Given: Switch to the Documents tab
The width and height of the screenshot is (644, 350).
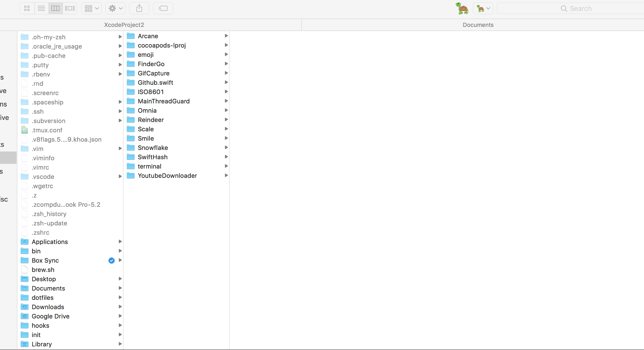Looking at the screenshot, I should coord(478,25).
